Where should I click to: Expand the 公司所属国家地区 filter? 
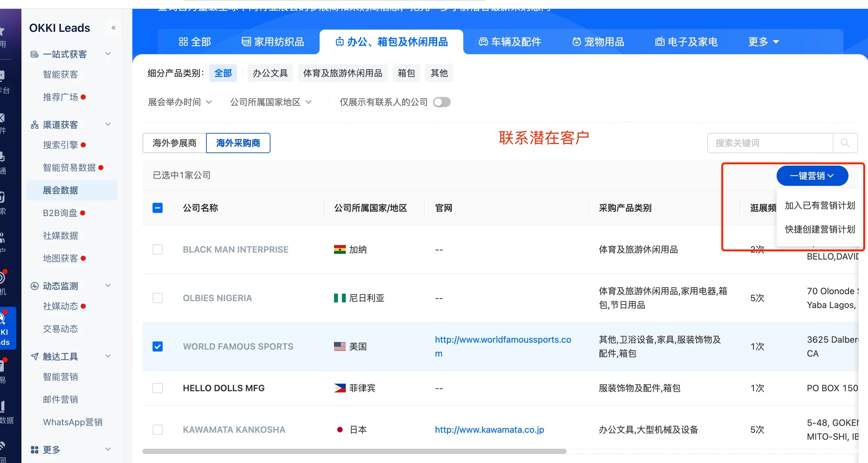click(x=271, y=102)
